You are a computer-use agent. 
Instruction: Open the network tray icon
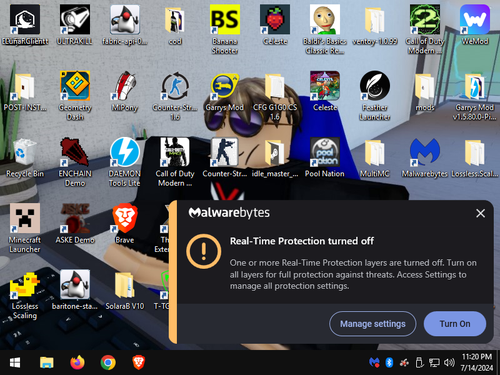coord(434,363)
